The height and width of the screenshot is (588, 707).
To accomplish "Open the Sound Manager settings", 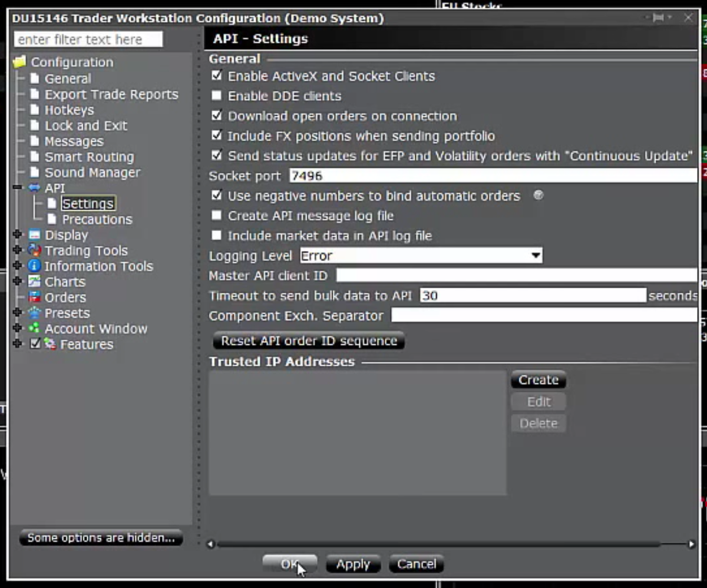I will (x=92, y=173).
